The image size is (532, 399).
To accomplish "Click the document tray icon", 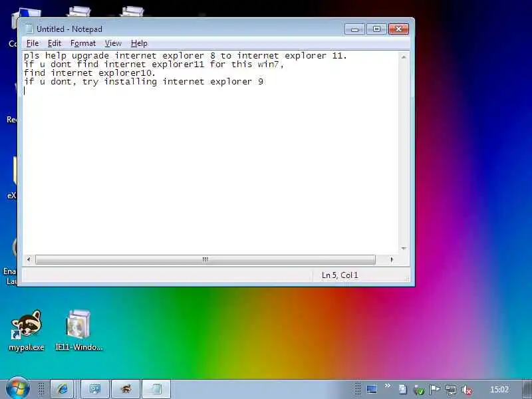I will tap(403, 390).
